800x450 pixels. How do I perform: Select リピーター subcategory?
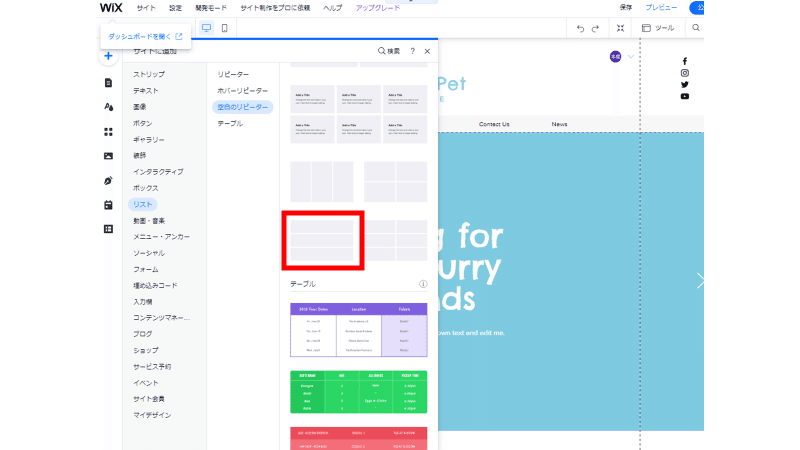(x=233, y=74)
